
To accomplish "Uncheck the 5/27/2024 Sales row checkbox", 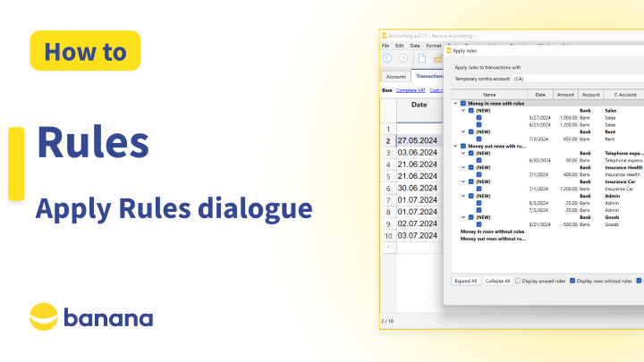I will click(x=479, y=118).
